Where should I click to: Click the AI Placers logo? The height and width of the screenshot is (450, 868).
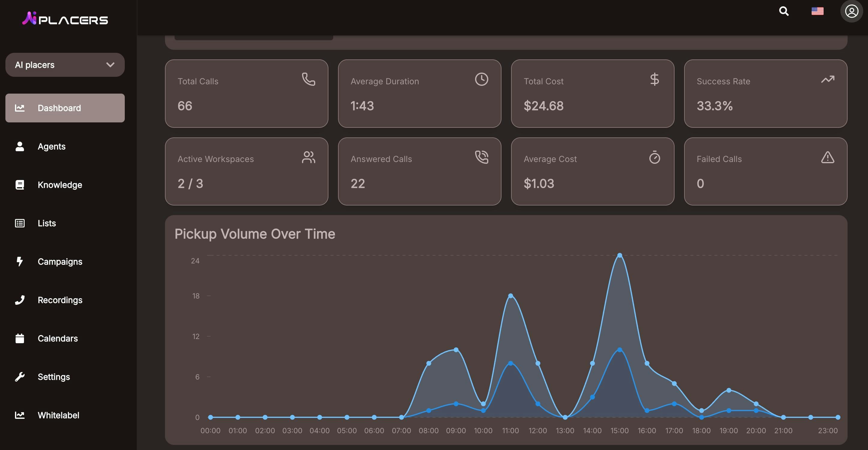point(65,19)
